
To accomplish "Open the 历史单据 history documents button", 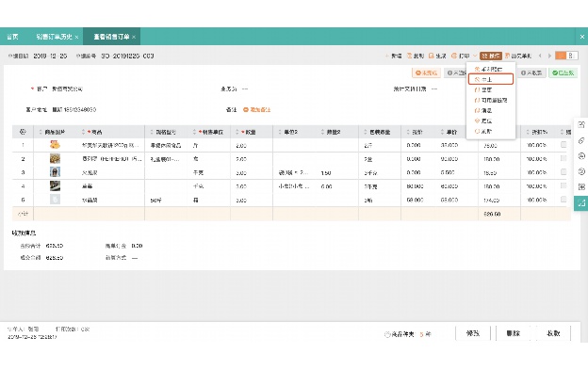I will click(518, 56).
